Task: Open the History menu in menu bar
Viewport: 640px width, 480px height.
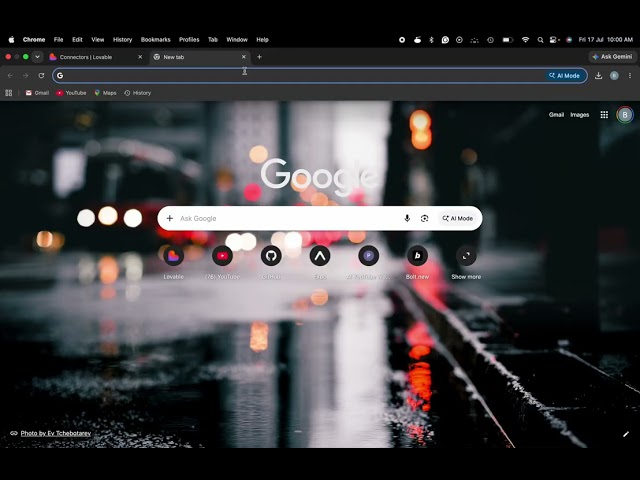Action: tap(122, 40)
